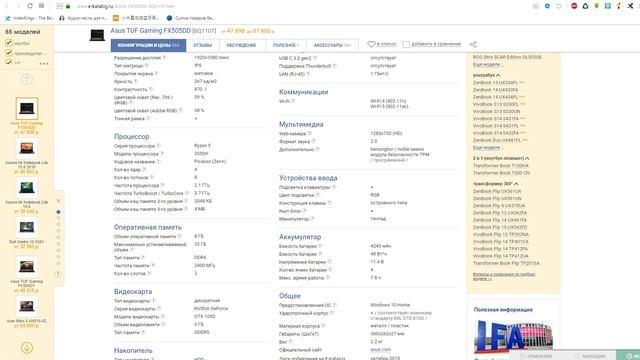Click Еще модели below ROG Strix SCAR

(x=487, y=65)
